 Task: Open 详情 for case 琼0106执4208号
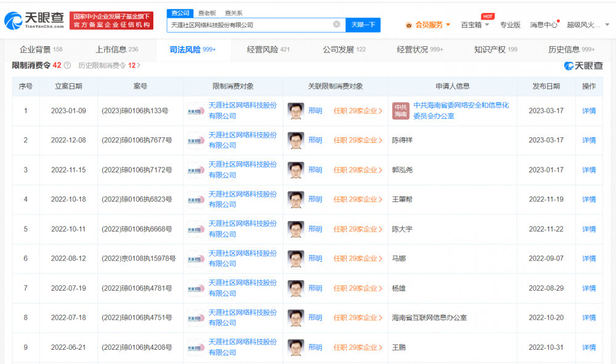588,347
